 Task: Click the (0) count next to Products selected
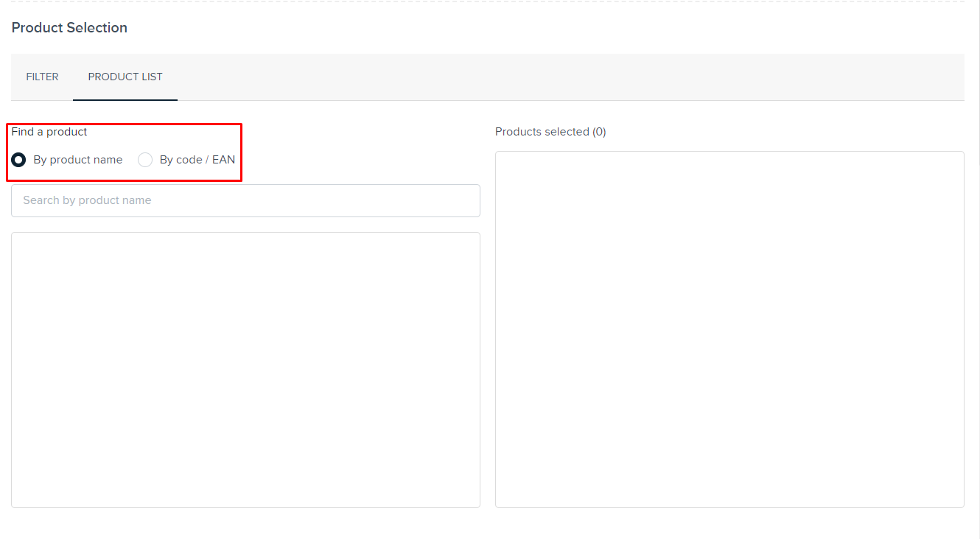[x=599, y=132]
